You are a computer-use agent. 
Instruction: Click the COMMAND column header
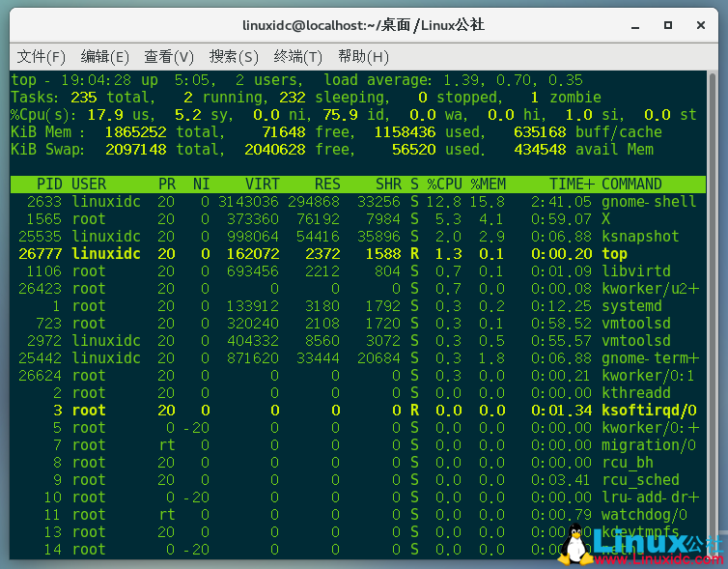coord(631,185)
